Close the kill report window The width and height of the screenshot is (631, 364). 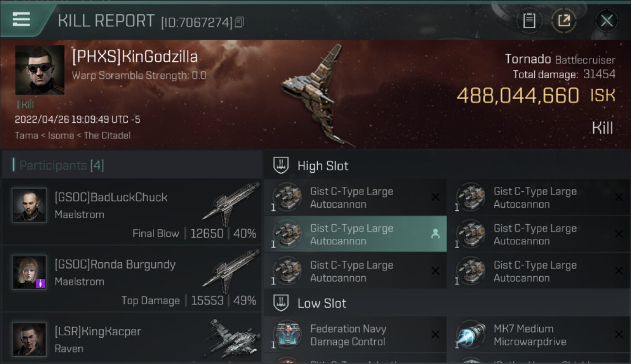tap(606, 20)
